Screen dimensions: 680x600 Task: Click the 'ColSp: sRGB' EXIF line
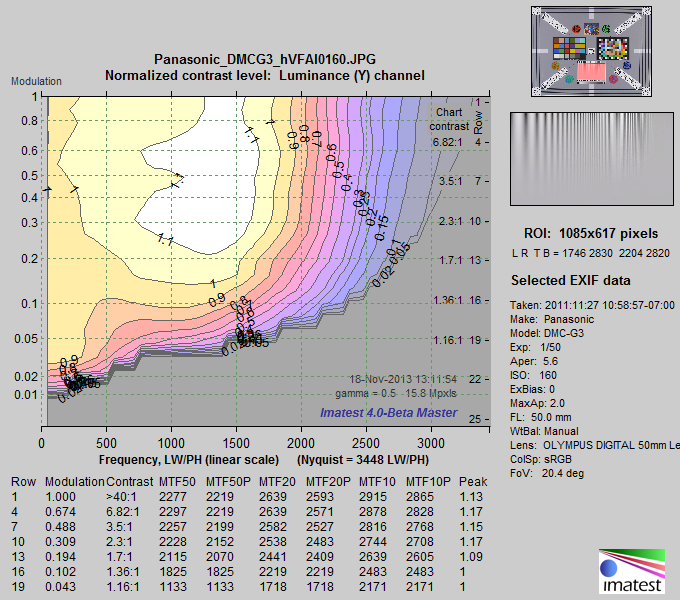[x=541, y=459]
